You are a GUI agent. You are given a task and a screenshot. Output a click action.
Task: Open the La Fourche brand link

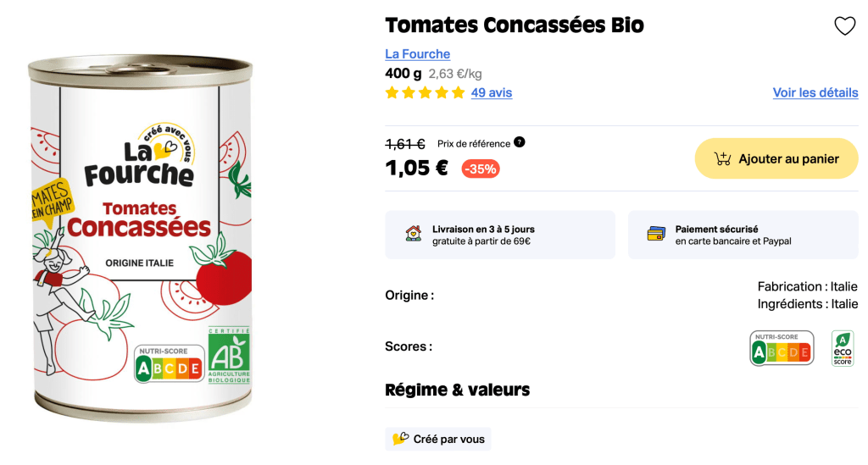(417, 54)
